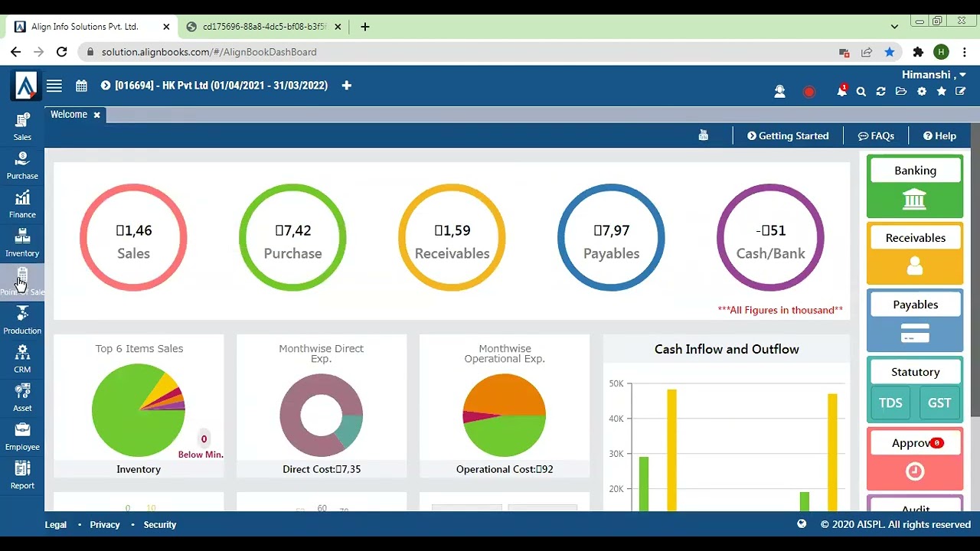Open the calendar icon in header
The width and height of the screenshot is (980, 551).
coord(81,86)
